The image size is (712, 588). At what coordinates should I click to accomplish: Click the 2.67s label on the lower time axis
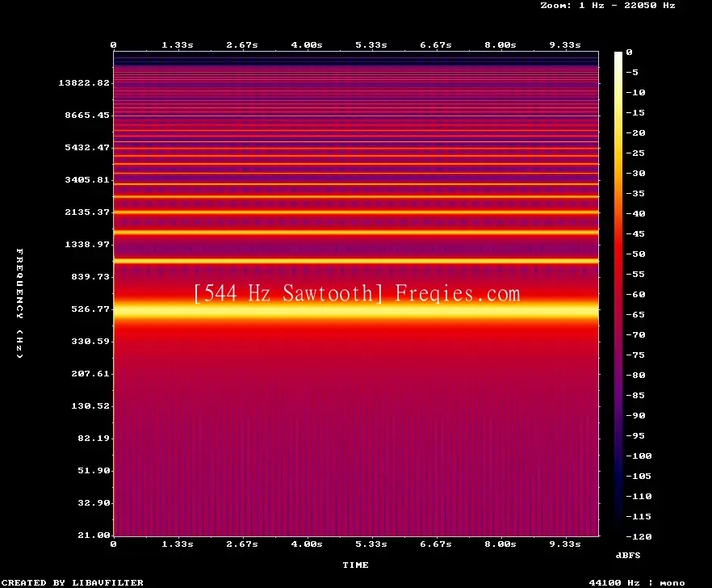tap(242, 544)
